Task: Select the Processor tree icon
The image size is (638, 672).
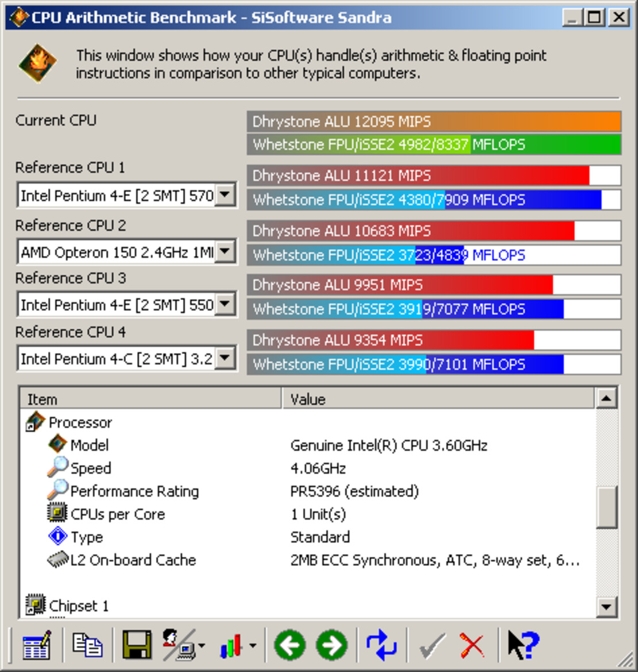Action: pos(35,422)
